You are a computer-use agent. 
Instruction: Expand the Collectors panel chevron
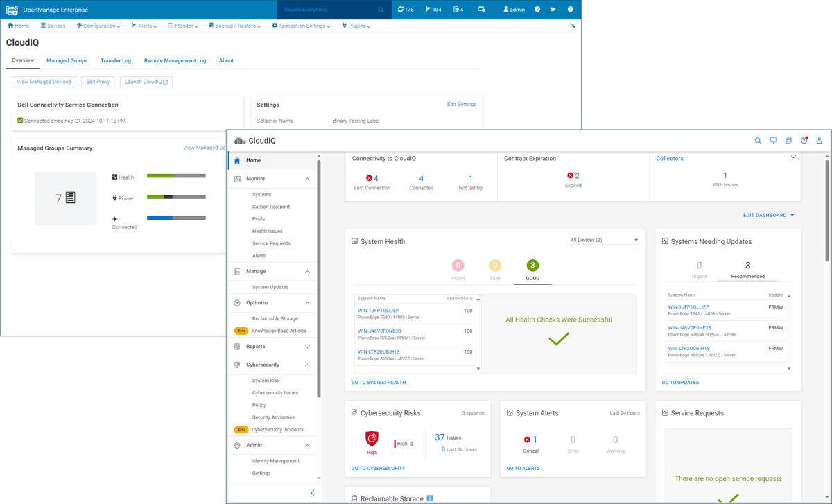coord(792,157)
